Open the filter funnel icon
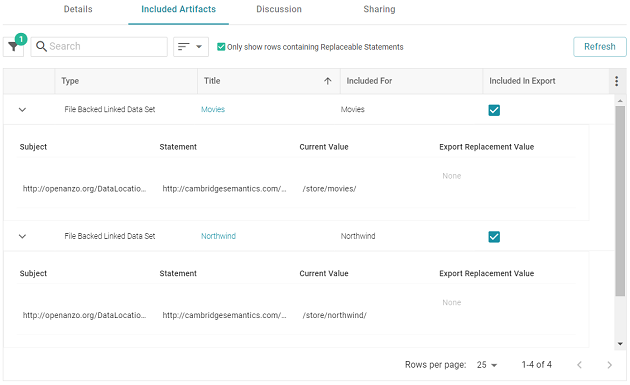 13,47
